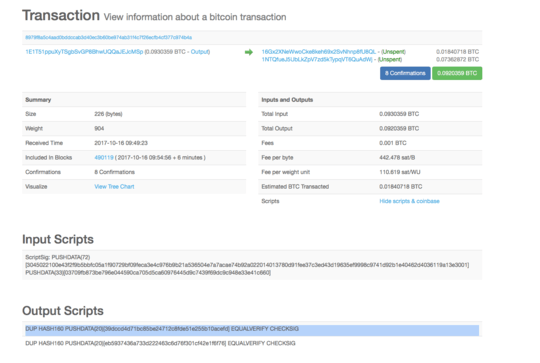
Task: Open output address starting with 16Gx2XNe
Action: pos(319,52)
